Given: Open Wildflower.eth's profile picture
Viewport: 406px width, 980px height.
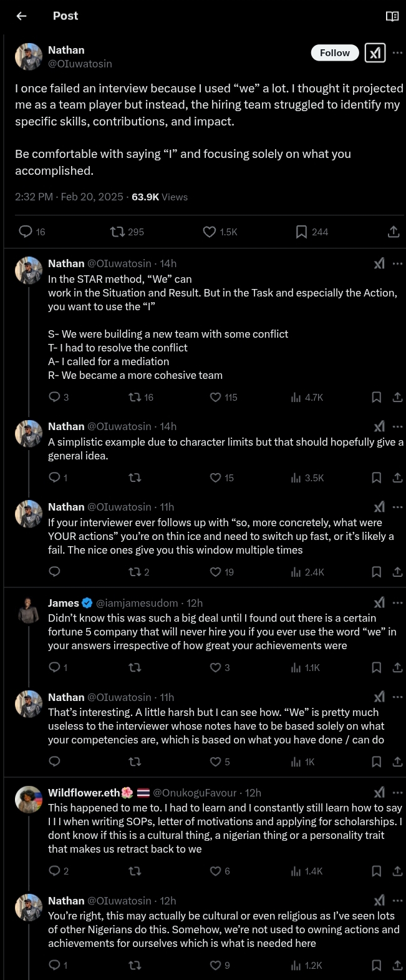Looking at the screenshot, I should (x=29, y=800).
